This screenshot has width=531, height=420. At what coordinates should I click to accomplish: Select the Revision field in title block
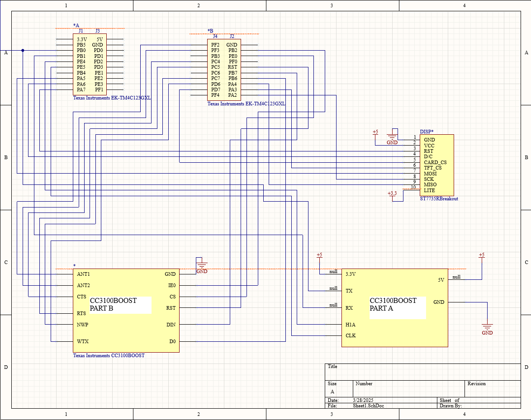coord(493,389)
